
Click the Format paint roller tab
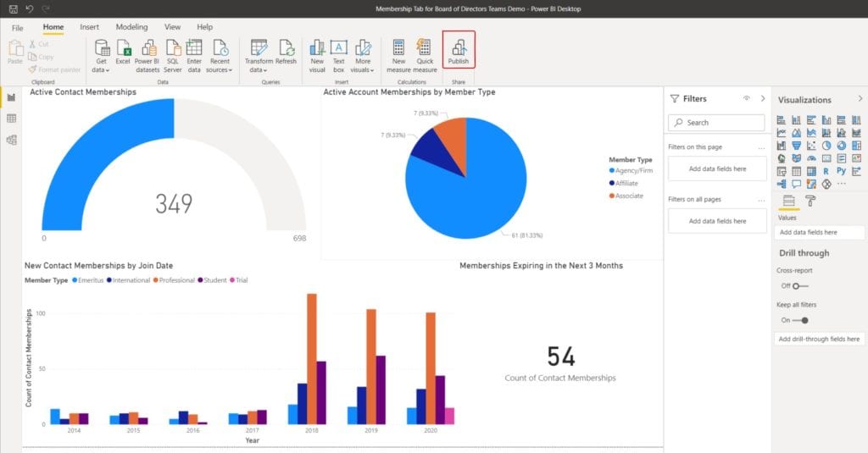(x=810, y=201)
